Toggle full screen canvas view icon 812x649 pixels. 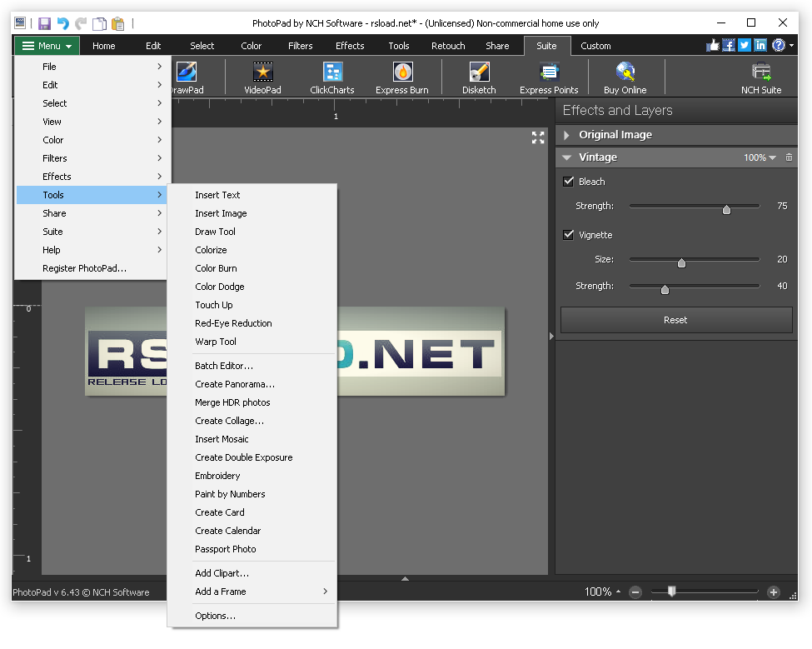538,137
